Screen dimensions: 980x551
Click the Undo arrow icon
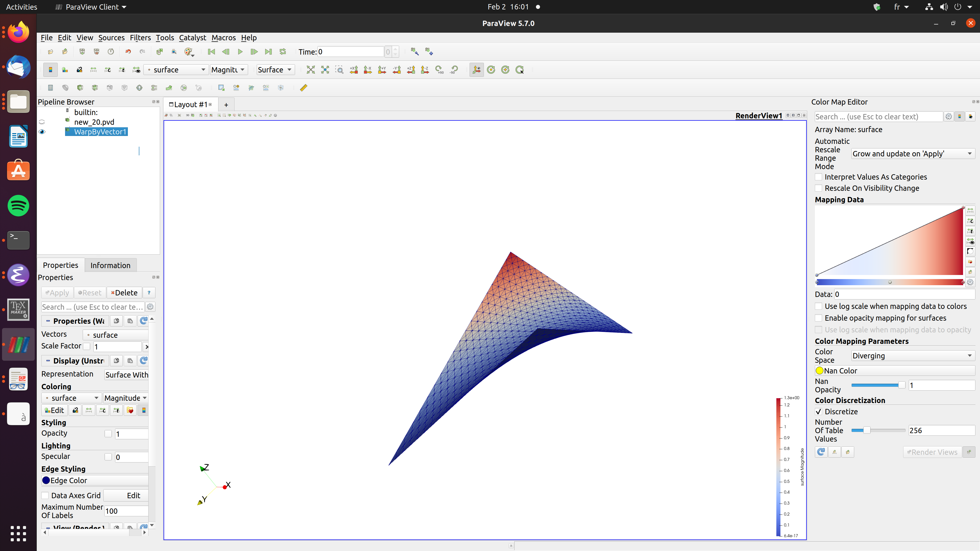128,52
